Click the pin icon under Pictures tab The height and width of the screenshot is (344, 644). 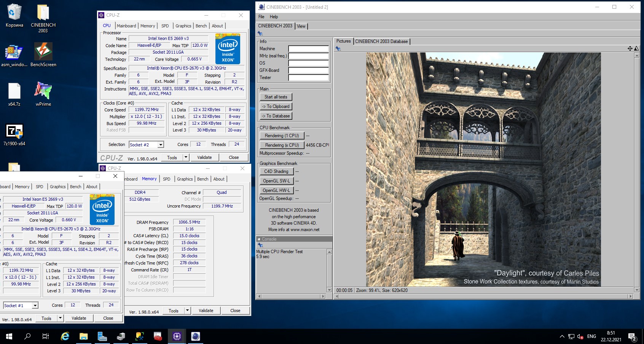click(338, 49)
